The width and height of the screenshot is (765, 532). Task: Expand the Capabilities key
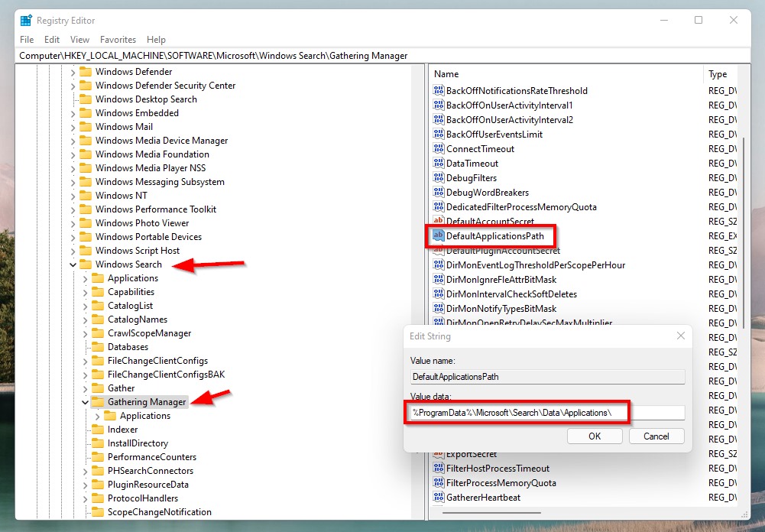coord(86,292)
